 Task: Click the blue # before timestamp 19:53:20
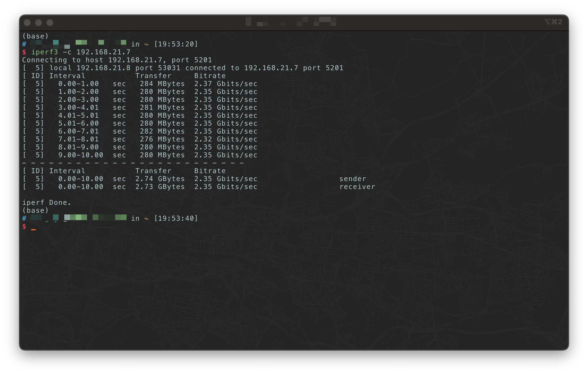pos(24,44)
